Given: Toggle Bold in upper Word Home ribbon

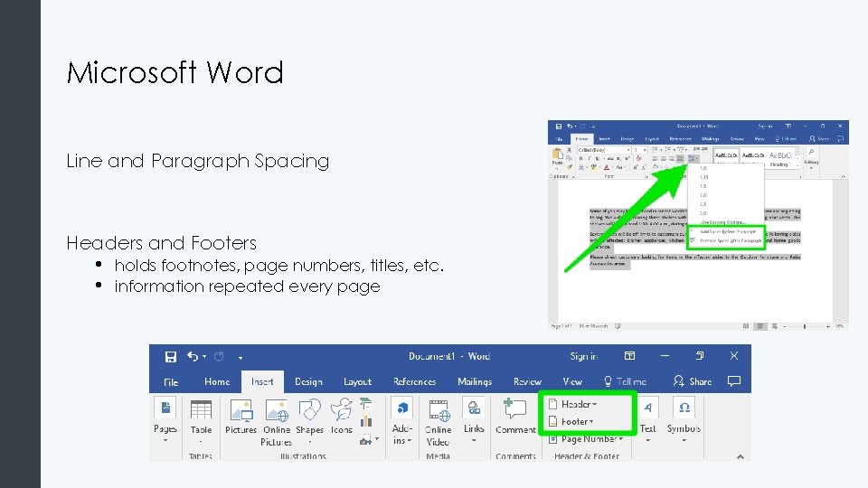Looking at the screenshot, I should click(x=580, y=159).
